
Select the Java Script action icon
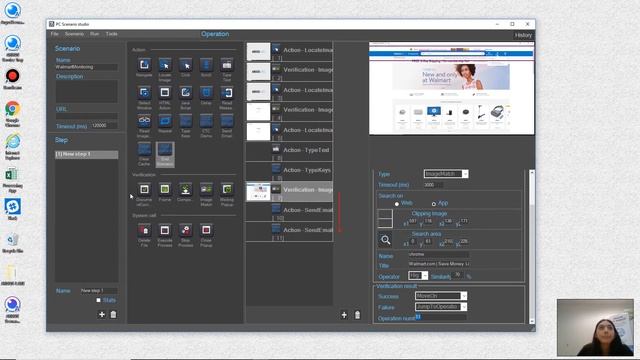click(186, 93)
